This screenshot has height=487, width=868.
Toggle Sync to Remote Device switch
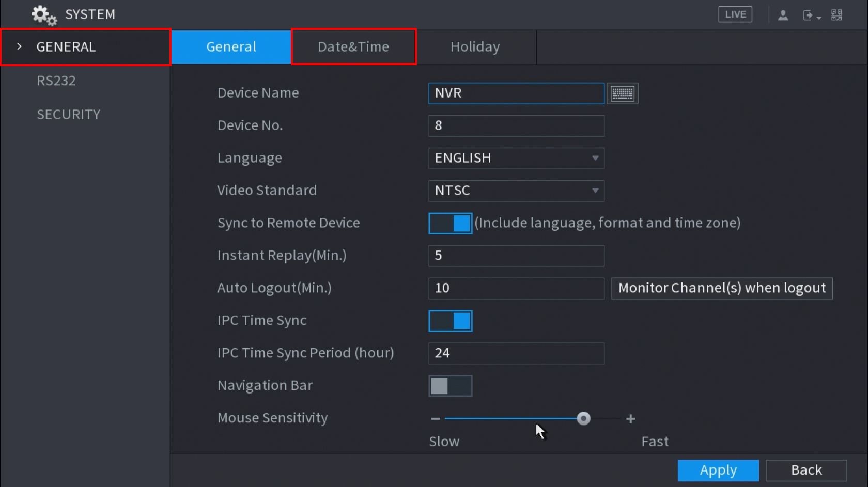pos(450,223)
